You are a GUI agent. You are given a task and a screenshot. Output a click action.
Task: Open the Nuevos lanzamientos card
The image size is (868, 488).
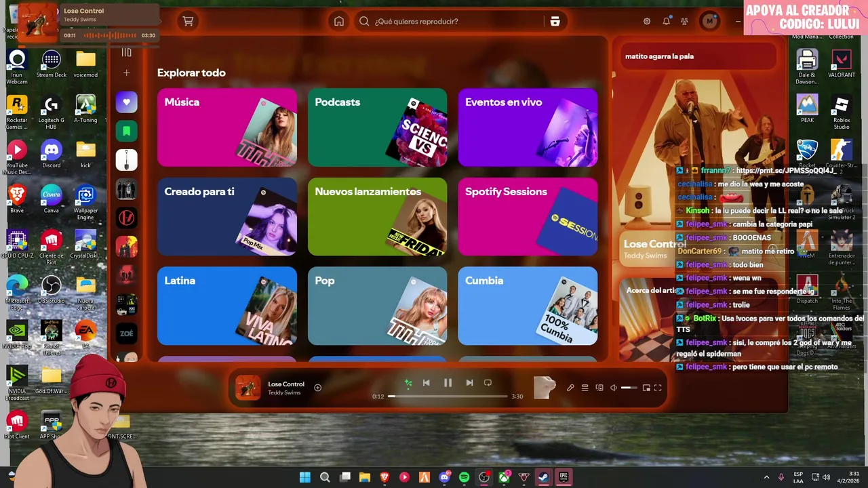[378, 217]
